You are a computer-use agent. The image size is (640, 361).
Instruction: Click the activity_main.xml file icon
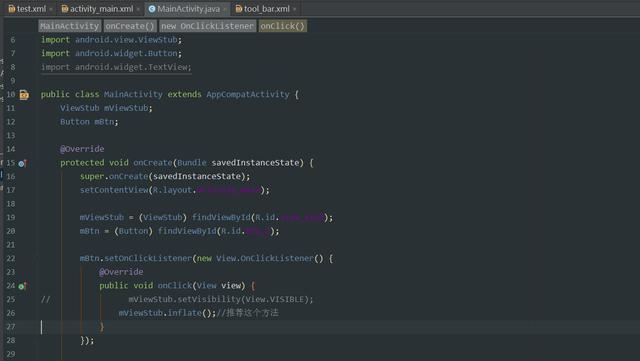(64, 9)
